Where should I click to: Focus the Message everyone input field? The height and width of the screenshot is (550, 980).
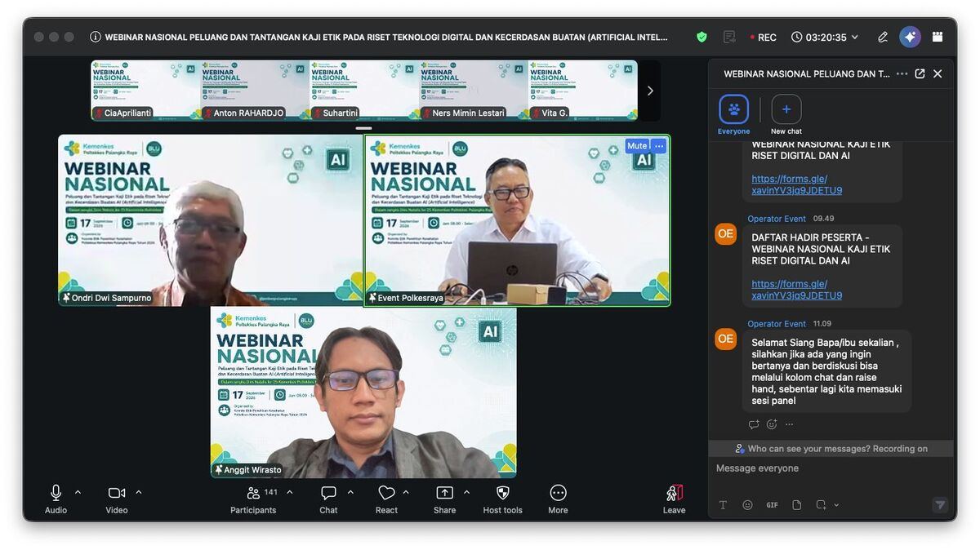pyautogui.click(x=831, y=468)
